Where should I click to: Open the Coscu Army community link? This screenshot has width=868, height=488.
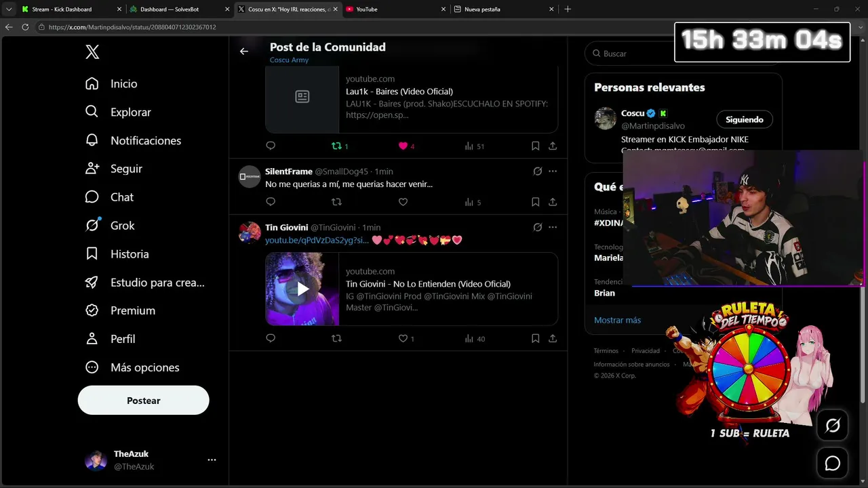[x=289, y=60]
